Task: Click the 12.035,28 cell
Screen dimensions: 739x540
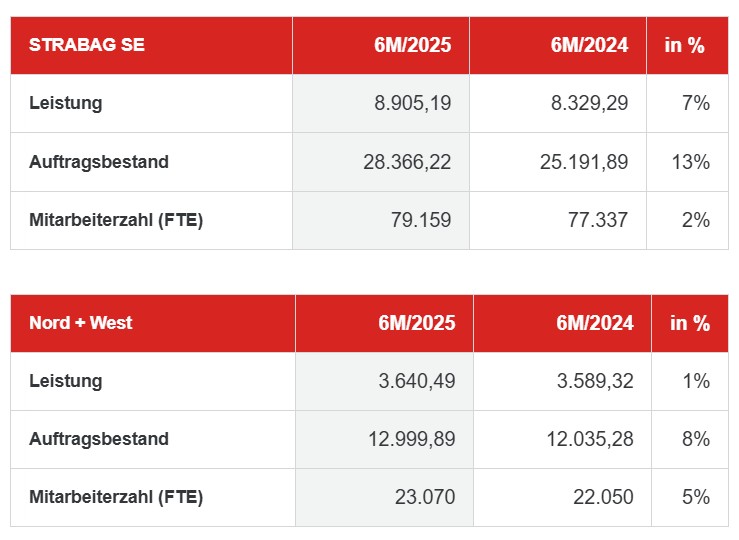Action: coord(588,439)
